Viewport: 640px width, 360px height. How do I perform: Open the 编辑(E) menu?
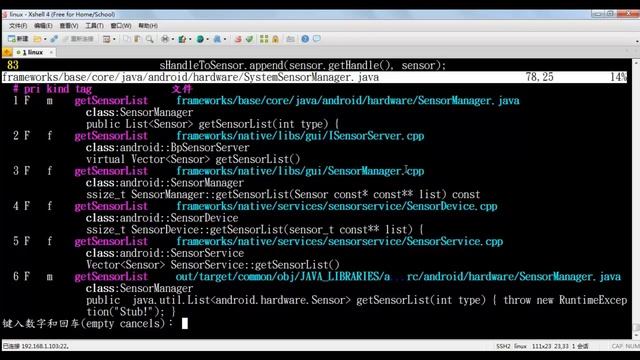(x=43, y=26)
